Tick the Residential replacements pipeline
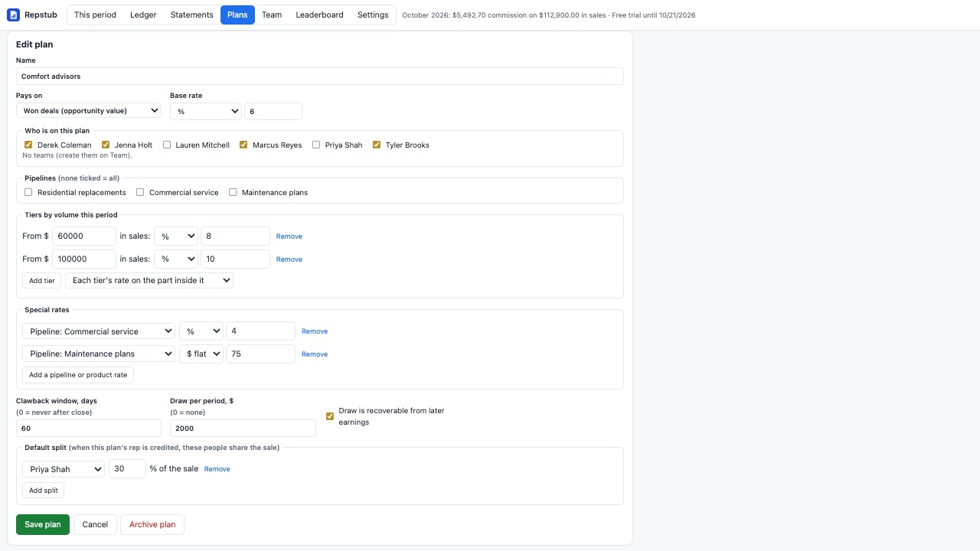This screenshot has height=551, width=980. coord(28,192)
